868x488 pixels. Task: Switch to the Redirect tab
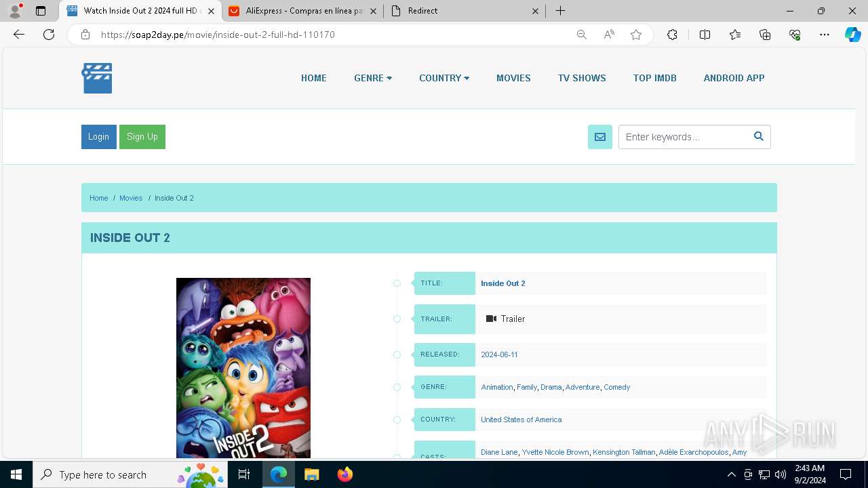coord(465,11)
